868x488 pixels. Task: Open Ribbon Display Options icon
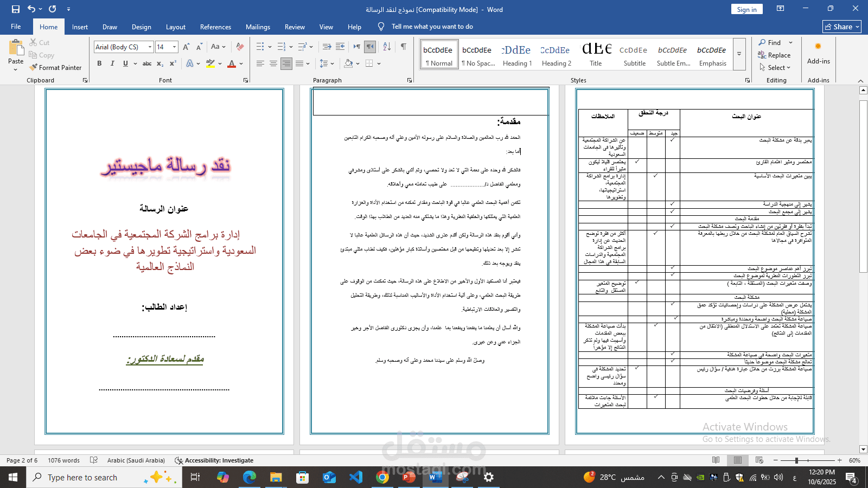pos(780,9)
